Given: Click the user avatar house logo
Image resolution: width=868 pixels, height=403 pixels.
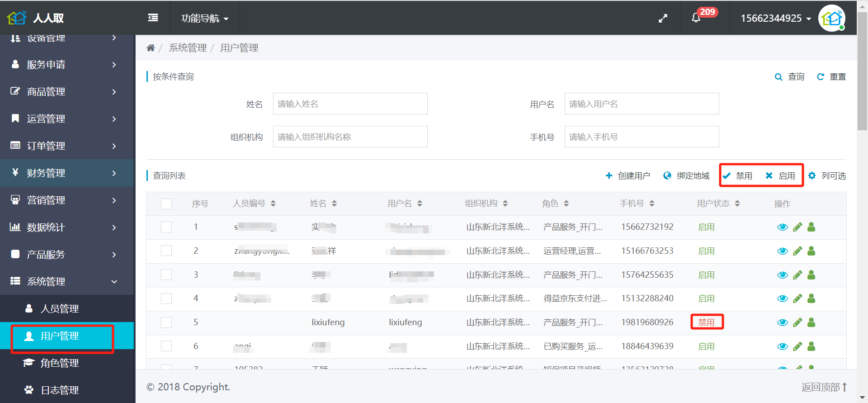Looking at the screenshot, I should [x=832, y=18].
